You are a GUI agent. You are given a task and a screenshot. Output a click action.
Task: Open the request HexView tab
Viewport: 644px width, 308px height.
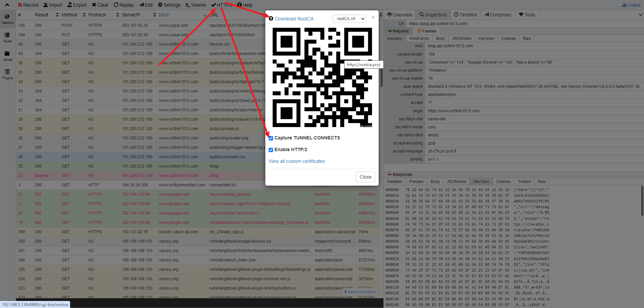pos(486,39)
